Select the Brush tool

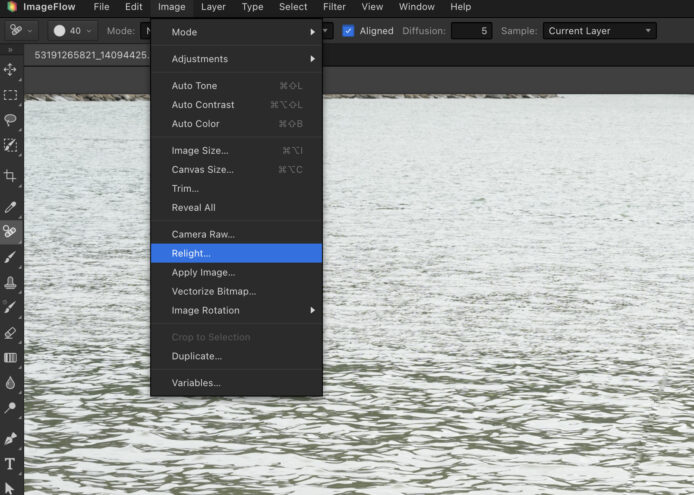coord(10,257)
